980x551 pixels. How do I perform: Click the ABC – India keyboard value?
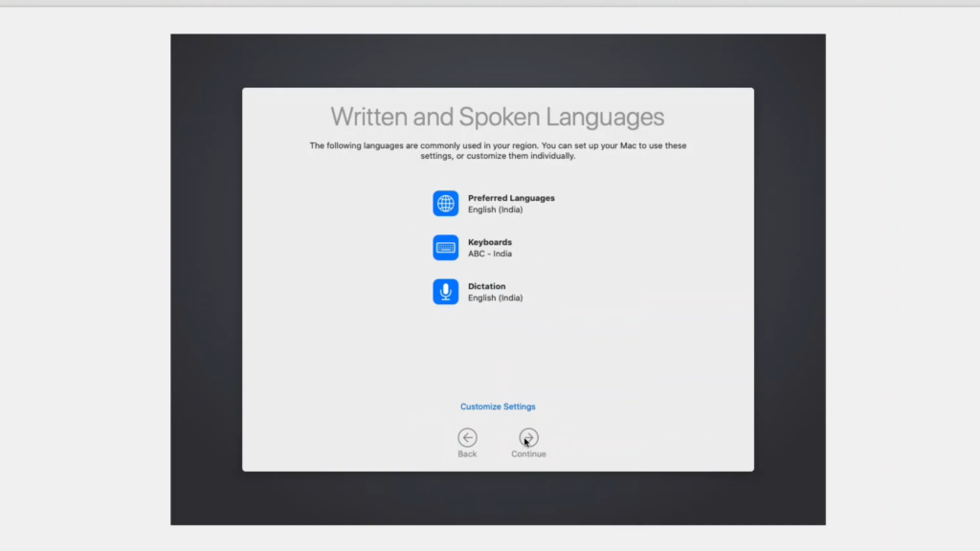[489, 253]
